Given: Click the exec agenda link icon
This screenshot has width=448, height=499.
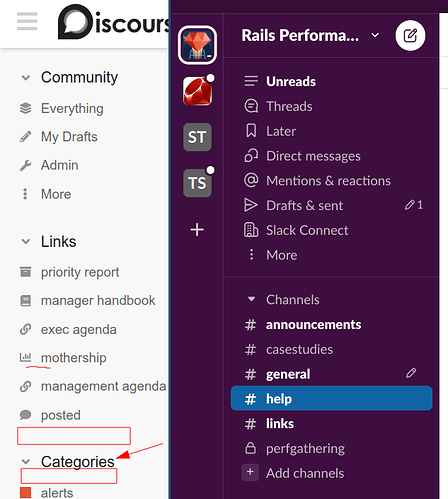Looking at the screenshot, I should tap(26, 329).
